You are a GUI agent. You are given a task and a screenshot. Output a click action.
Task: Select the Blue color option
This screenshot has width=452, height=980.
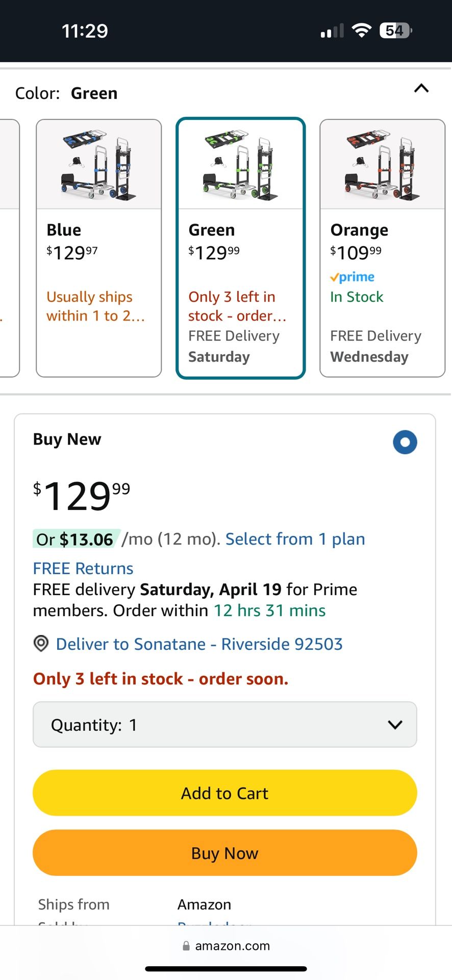98,248
